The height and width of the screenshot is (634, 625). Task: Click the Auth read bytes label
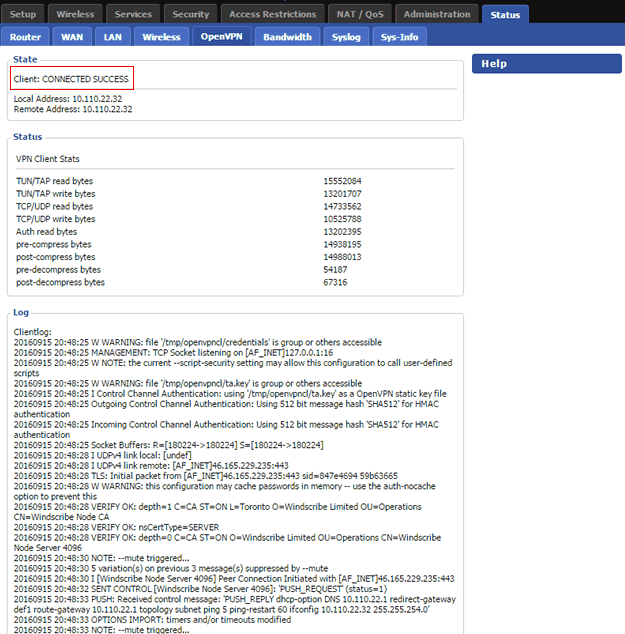(x=46, y=232)
